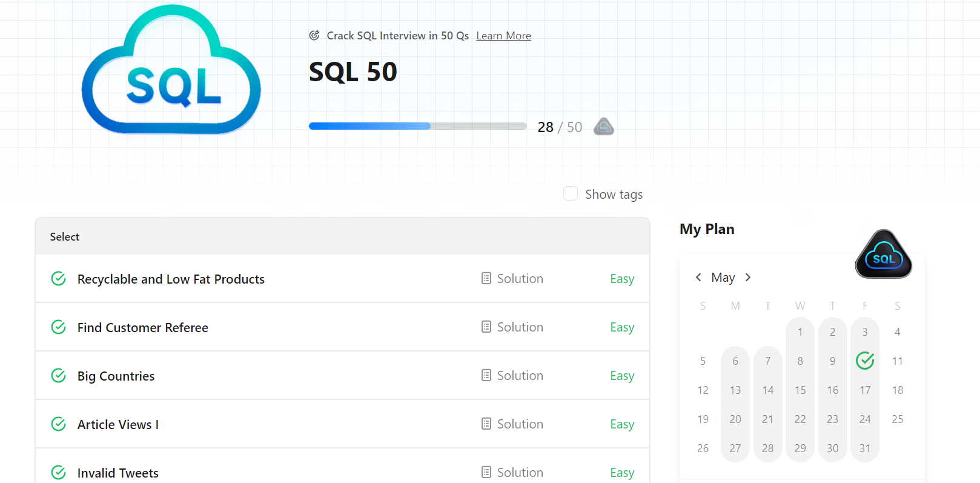Click the SQL 50 heading
980x483 pixels.
pyautogui.click(x=353, y=72)
